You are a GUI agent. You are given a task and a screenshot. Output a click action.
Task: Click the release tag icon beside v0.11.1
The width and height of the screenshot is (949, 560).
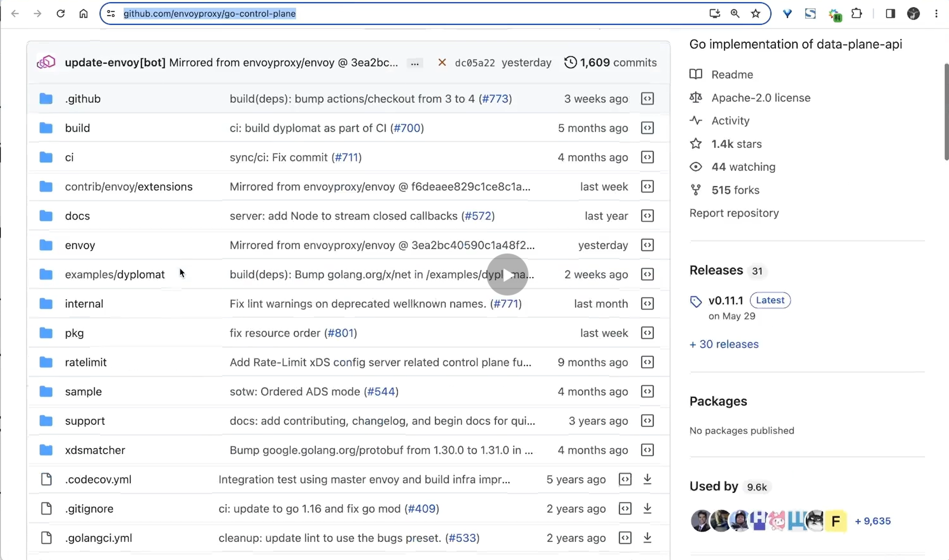[x=696, y=301]
